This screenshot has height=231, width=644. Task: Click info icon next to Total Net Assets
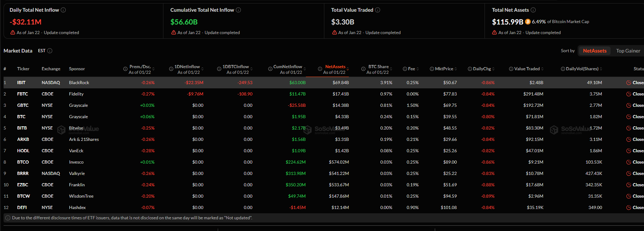click(x=533, y=10)
